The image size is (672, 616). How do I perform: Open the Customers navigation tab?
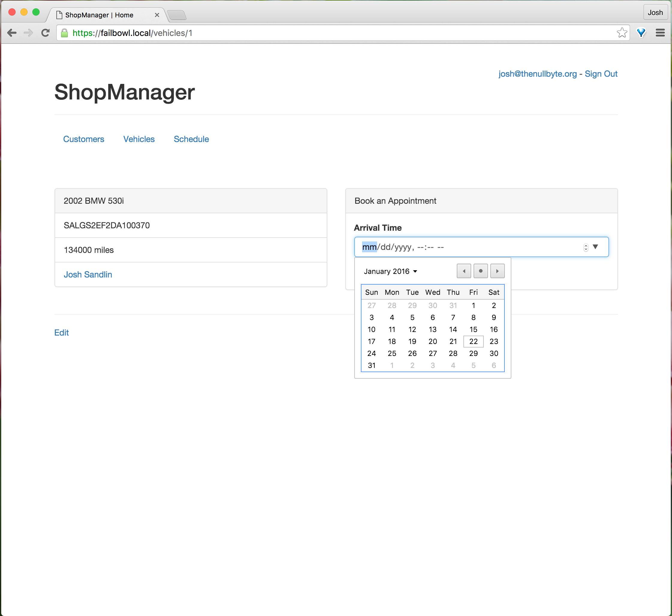[x=84, y=139]
